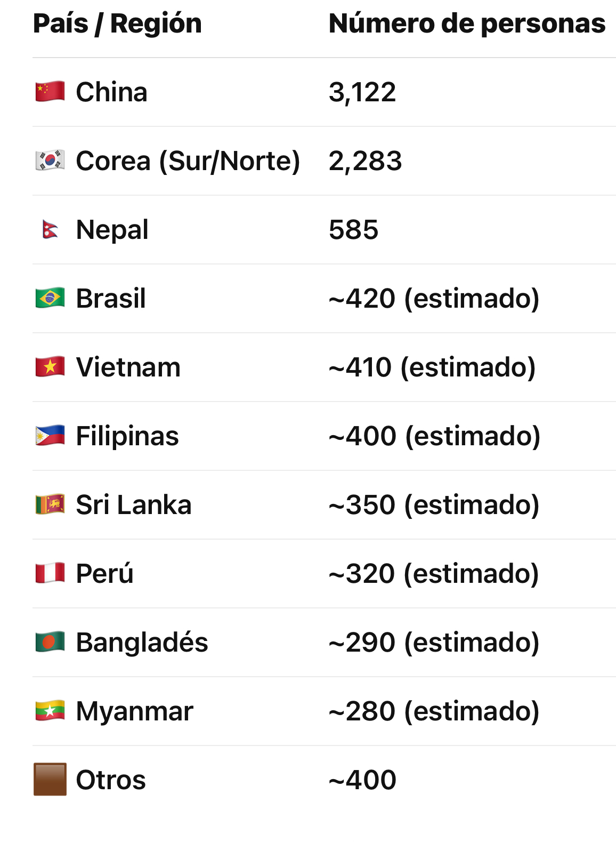Image resolution: width=616 pixels, height=842 pixels.
Task: Click the Peru flag icon
Action: 50,573
